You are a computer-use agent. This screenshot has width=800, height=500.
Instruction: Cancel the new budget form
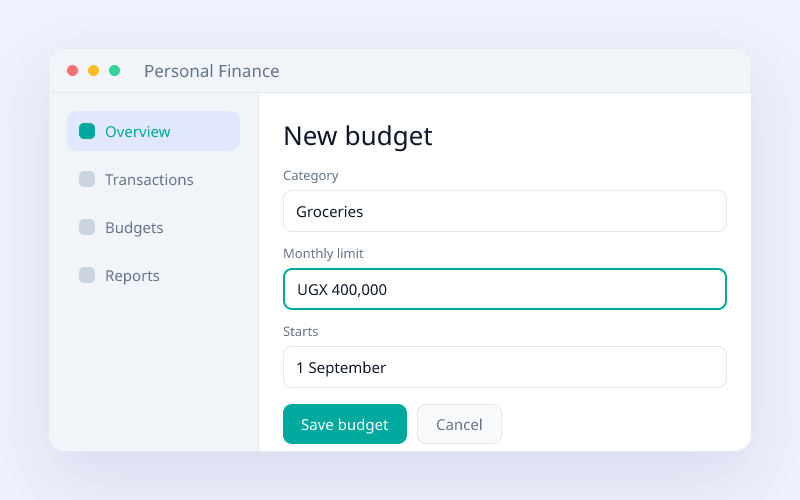coord(459,424)
